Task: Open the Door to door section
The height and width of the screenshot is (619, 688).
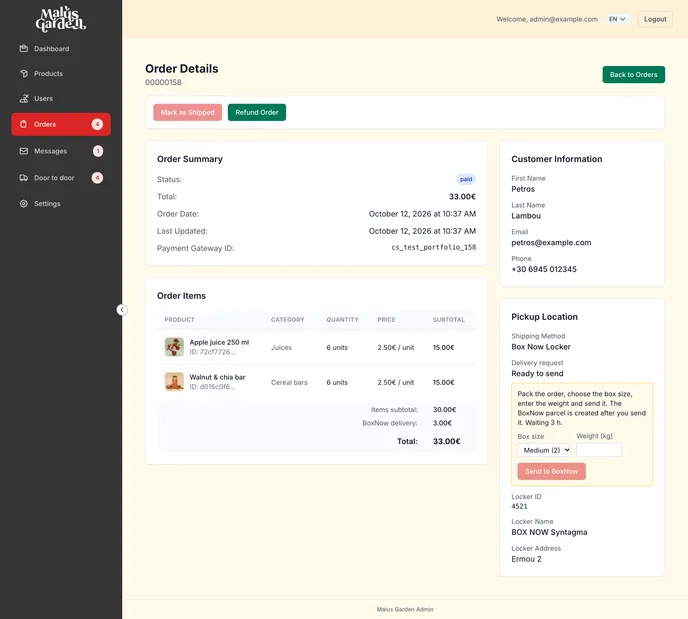Action: [61, 178]
